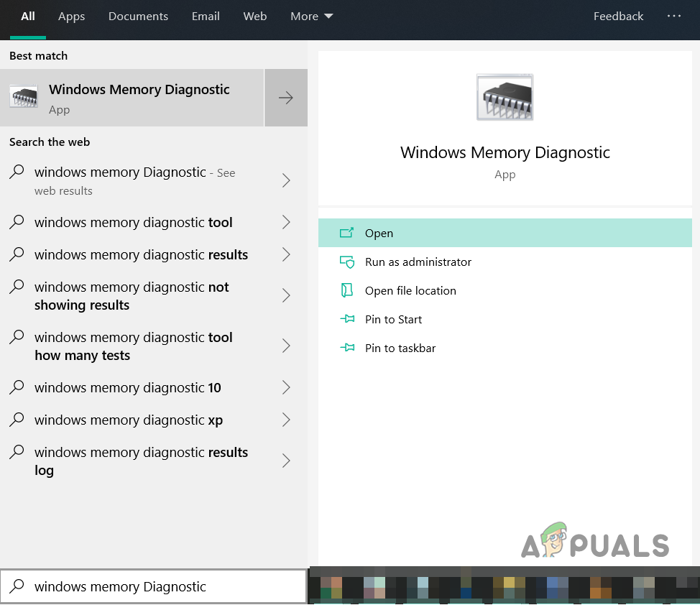Open the three-dot options menu
Screen dimensions: 700x605
(673, 16)
